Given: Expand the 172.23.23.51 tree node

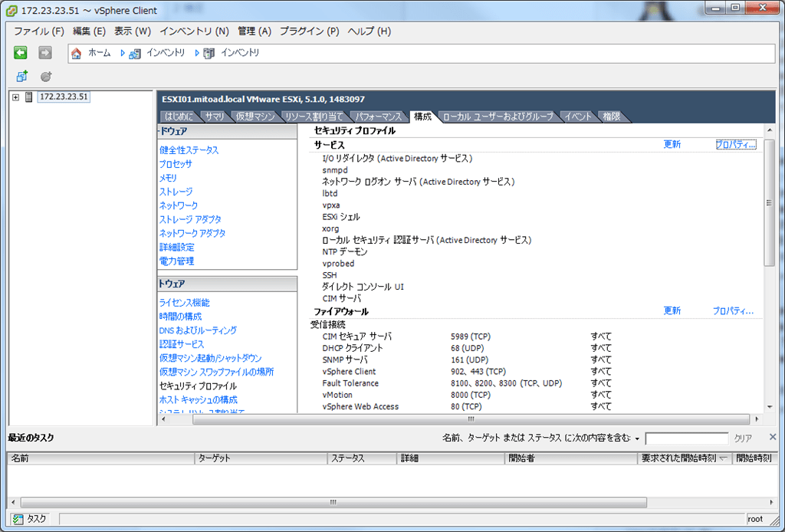Looking at the screenshot, I should click(15, 97).
